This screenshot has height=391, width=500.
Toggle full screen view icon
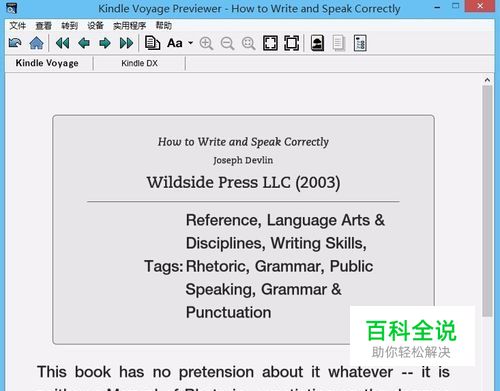coord(270,43)
